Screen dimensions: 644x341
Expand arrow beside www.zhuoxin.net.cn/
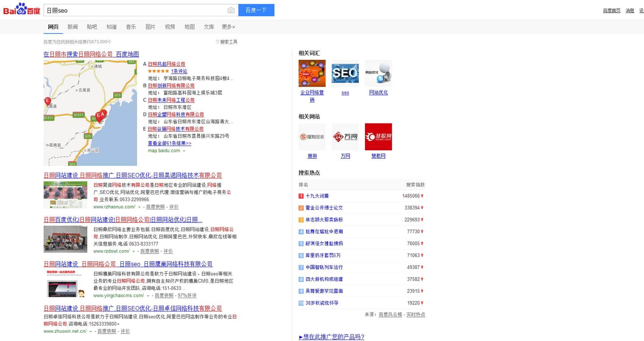click(x=91, y=332)
